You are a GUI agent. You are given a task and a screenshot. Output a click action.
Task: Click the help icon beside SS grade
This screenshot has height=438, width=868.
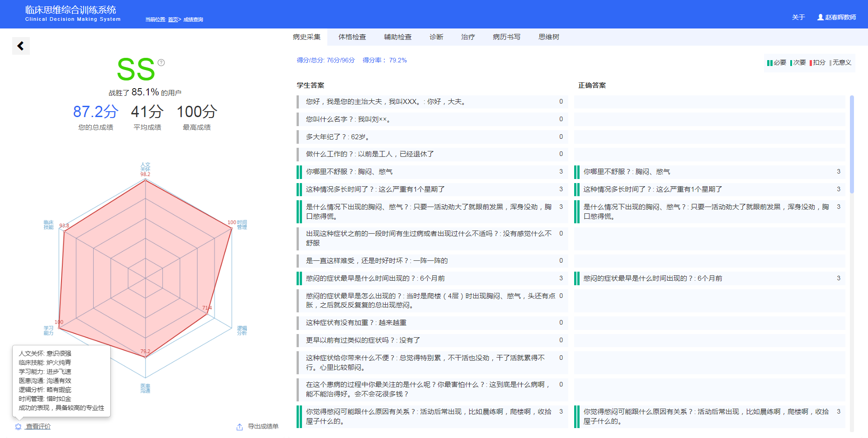point(161,62)
